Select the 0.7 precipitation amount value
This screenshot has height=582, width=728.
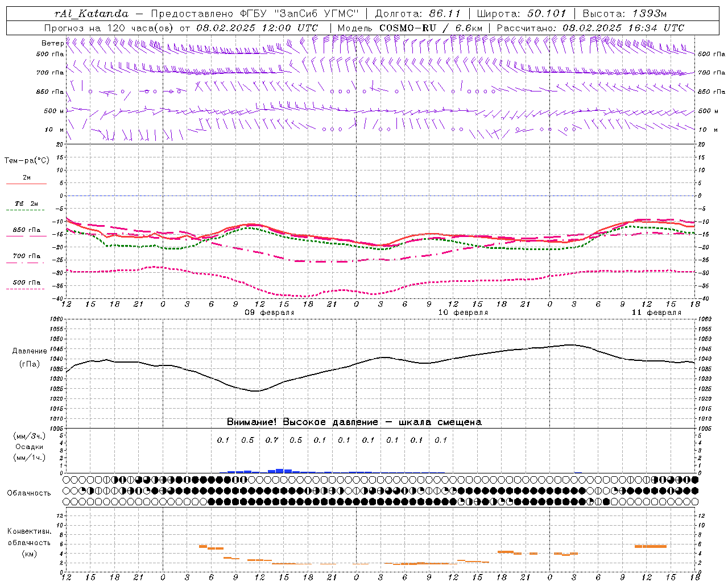272,440
